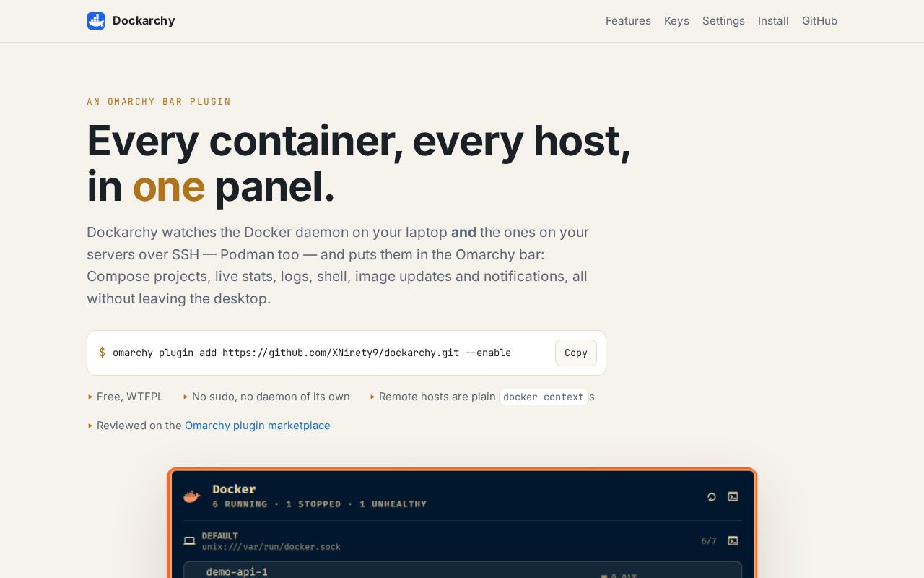Click the 'Free, WTFPL' bullet text
The width and height of the screenshot is (924, 578).
[x=130, y=397]
